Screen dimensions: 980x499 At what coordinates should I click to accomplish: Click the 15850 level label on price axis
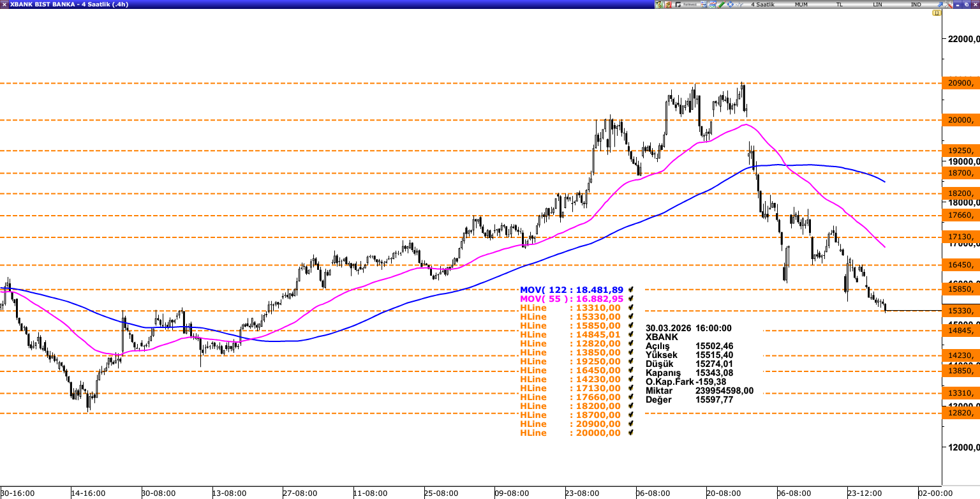click(961, 289)
